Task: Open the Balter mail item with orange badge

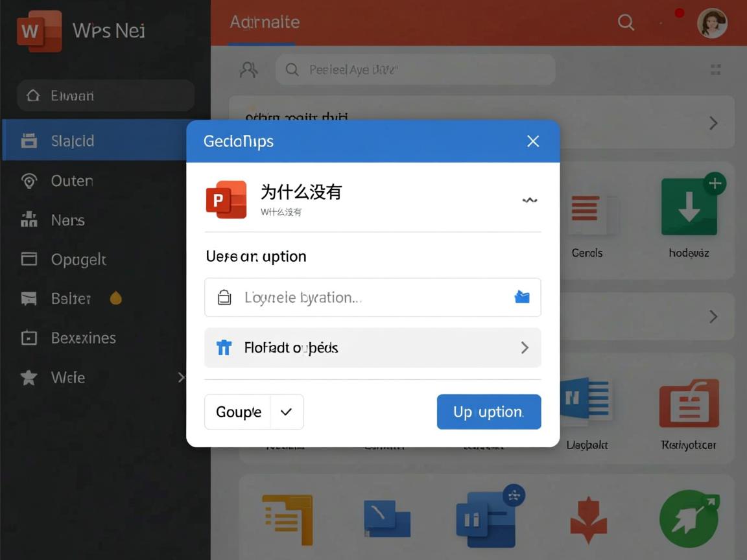Action: [x=70, y=298]
